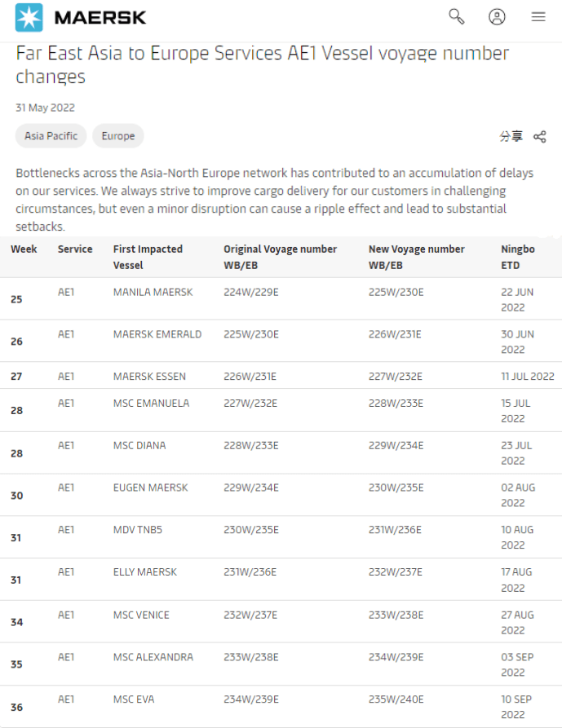562x728 pixels.
Task: Click the 31 May 2022 publication date
Action: [x=45, y=108]
